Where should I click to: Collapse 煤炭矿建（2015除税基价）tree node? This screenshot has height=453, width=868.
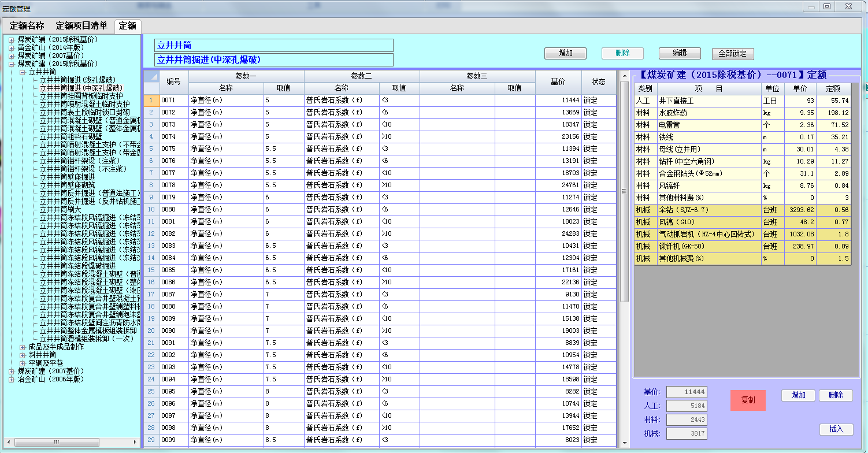tap(11, 64)
